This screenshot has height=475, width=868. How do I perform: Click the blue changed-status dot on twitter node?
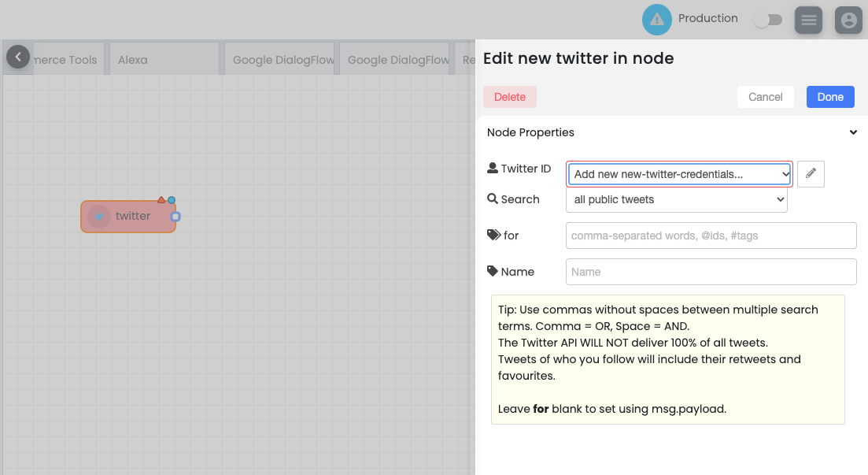point(172,200)
